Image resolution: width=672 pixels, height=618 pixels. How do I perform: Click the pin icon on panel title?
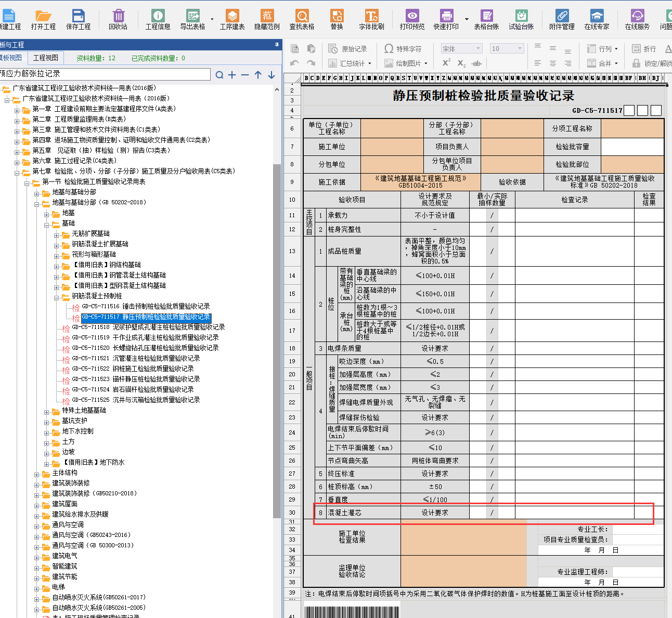(277, 45)
